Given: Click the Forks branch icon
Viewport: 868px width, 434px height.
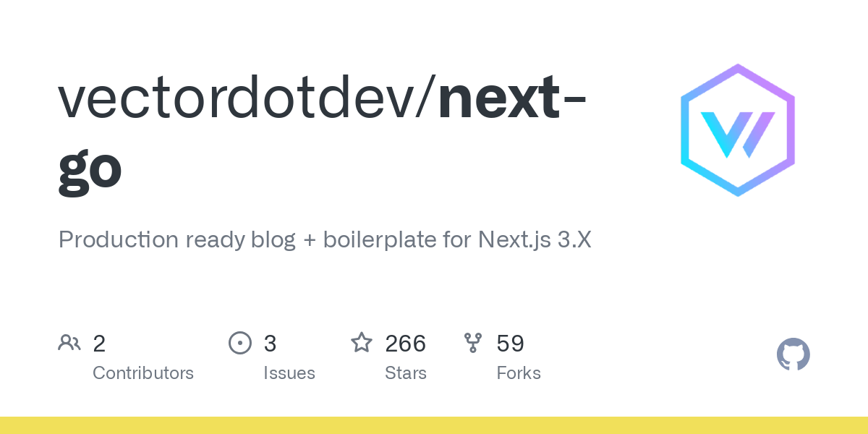Looking at the screenshot, I should coord(473,343).
